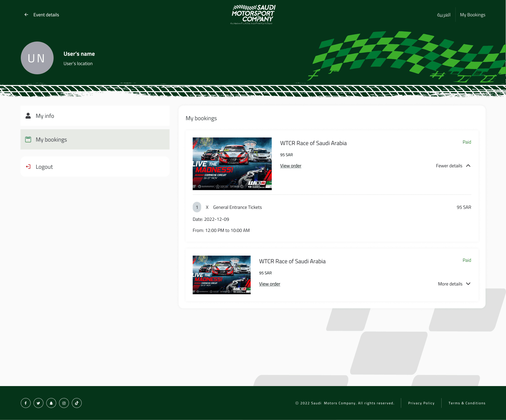Click the From: 12:00 PM to 10:00 AM text
Viewport: 506px width, 420px height.
tap(221, 230)
